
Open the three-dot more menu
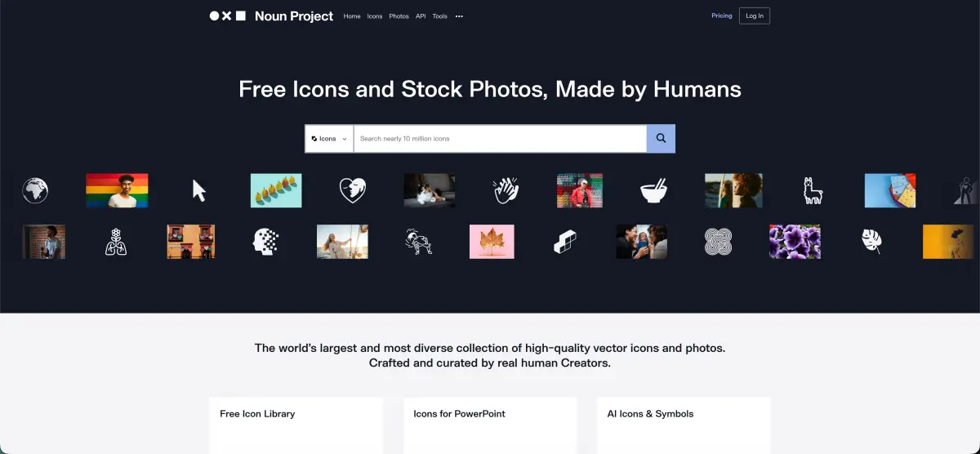coord(459,16)
